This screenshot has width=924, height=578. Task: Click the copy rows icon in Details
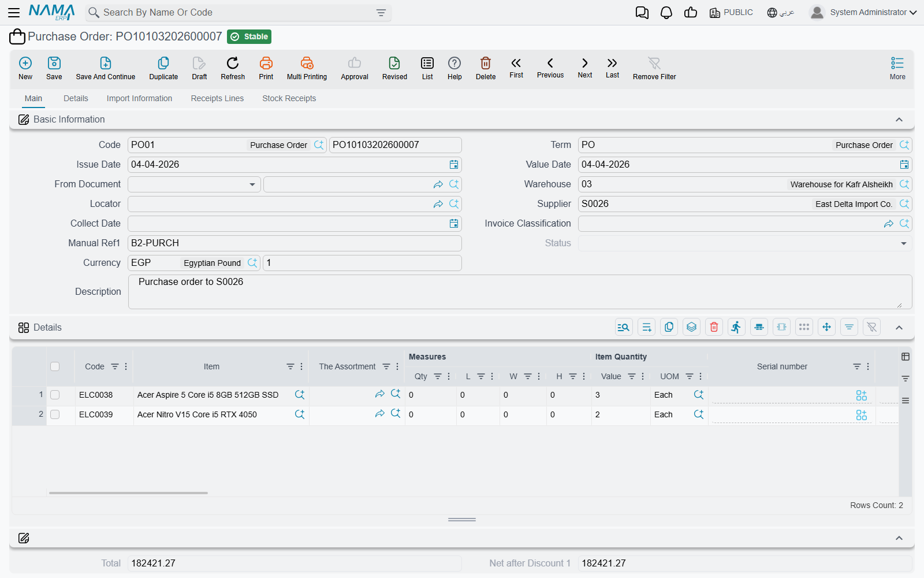pyautogui.click(x=669, y=327)
